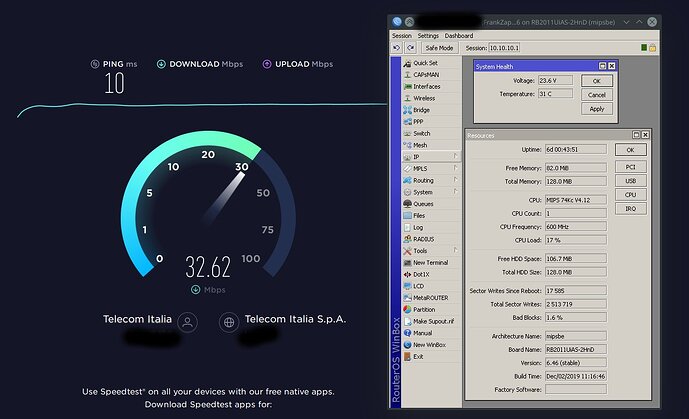Click Cancel in System Health dialog
Viewport: 689px width, 419px height.
[x=597, y=95]
